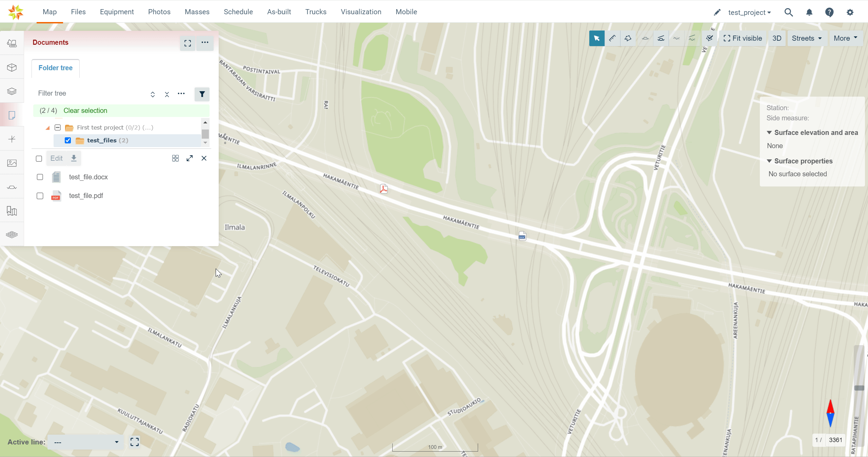
Task: Open the Masses menu
Action: point(197,12)
